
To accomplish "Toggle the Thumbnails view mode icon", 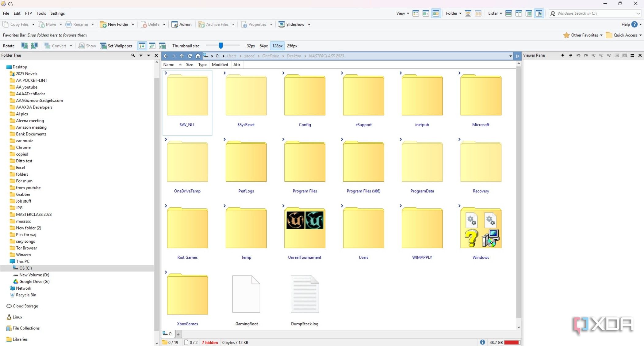I will (436, 13).
